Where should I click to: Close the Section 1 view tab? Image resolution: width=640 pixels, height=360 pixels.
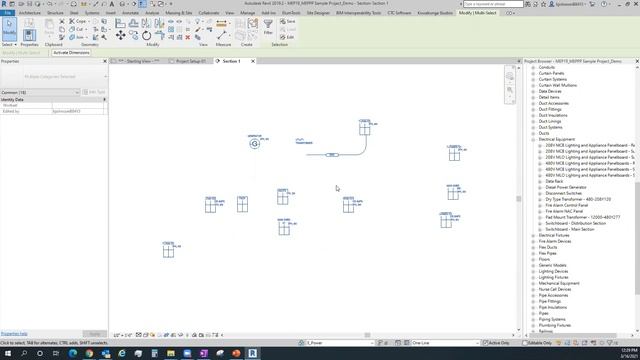coord(253,61)
